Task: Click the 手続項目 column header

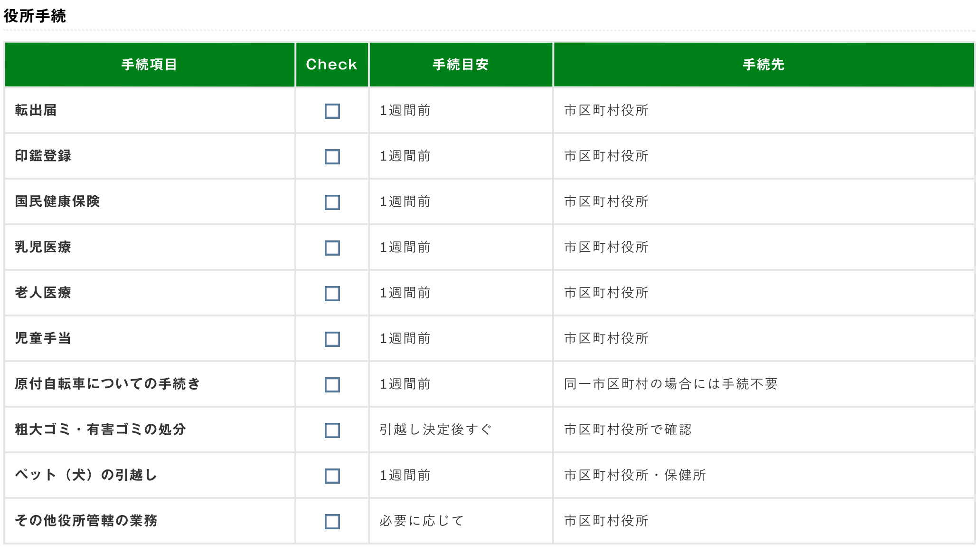Action: pos(149,65)
